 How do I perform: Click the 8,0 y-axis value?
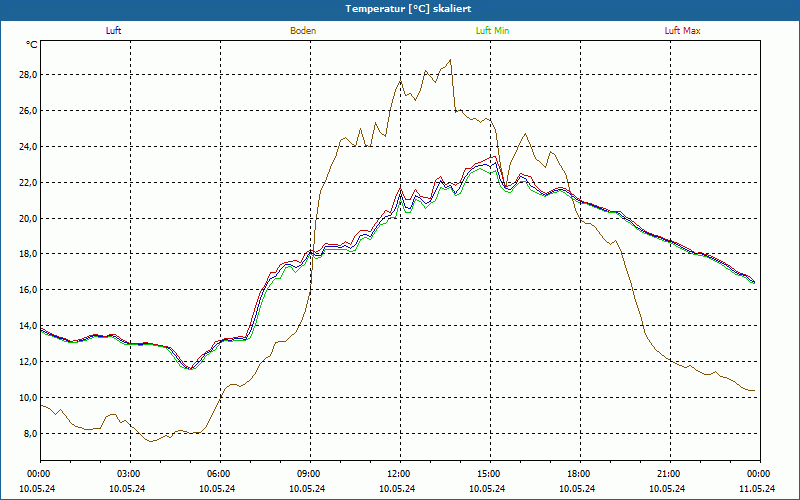30,434
